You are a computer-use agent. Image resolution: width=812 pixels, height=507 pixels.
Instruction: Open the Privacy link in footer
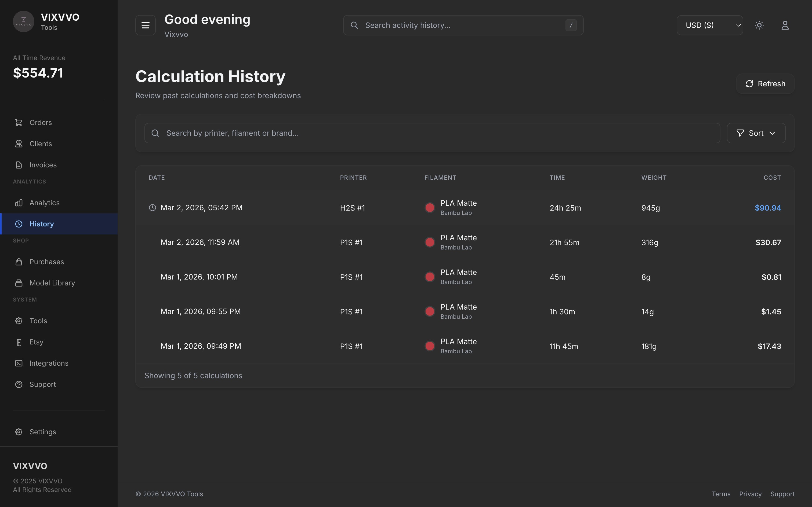(750, 494)
